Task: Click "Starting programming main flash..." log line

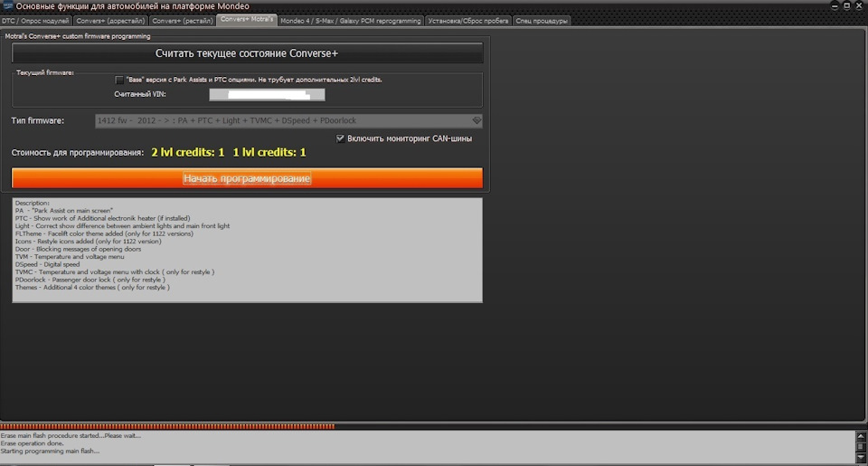Action: (x=51, y=451)
